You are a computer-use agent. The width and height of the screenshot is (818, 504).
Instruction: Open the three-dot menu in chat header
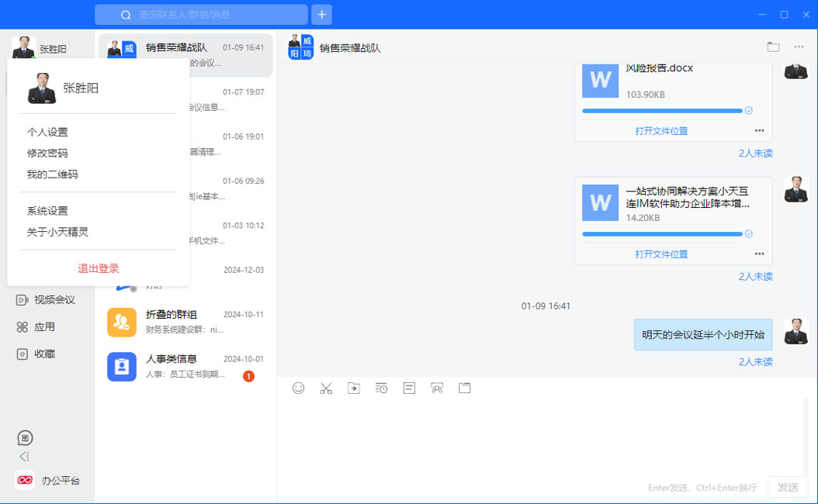click(x=799, y=47)
